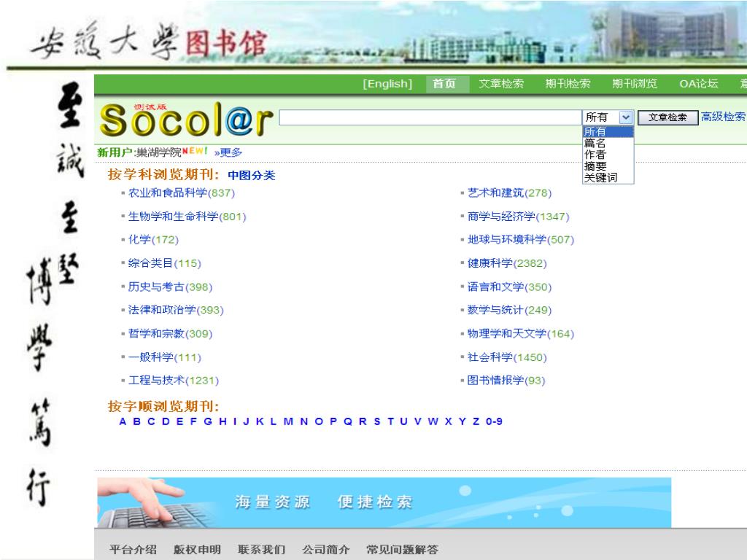Browse 生物学和生命科学(801) journals

(x=187, y=217)
